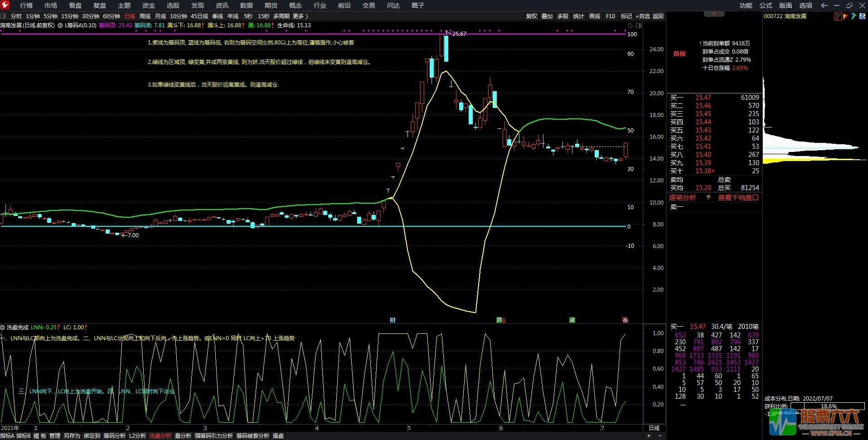Expand the 更多 period options
This screenshot has height=440, width=868.
coord(301,16)
